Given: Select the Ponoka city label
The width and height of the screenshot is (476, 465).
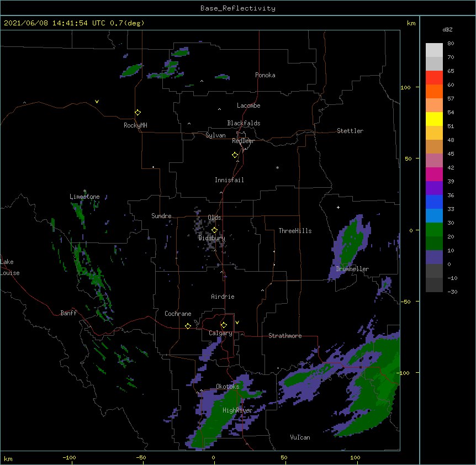Looking at the screenshot, I should pos(265,75).
